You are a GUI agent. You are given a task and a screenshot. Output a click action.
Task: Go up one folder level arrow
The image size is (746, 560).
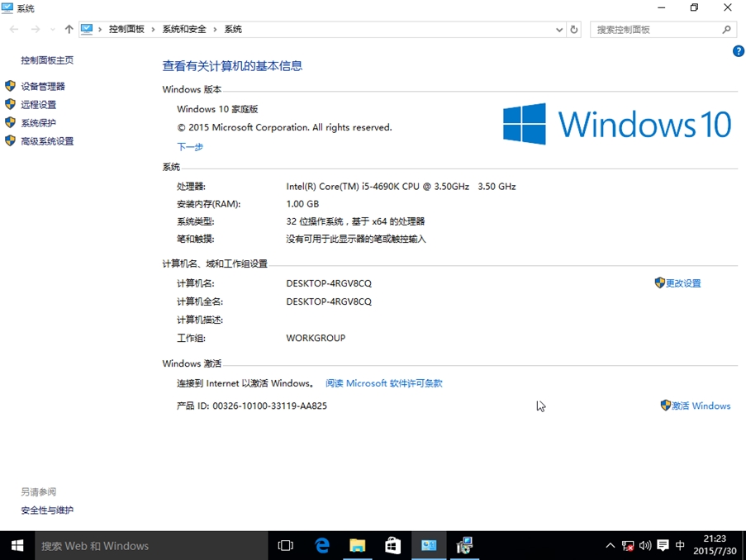69,30
